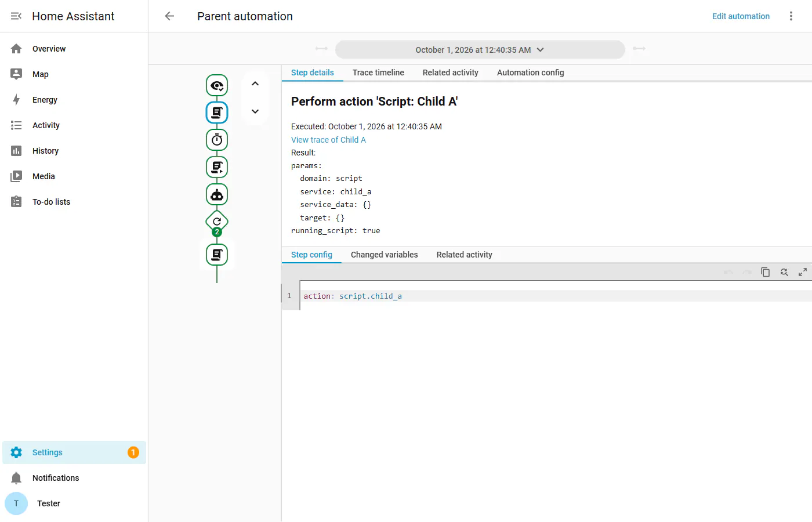Switch to the Changed variables tab
The height and width of the screenshot is (522, 812).
(385, 255)
